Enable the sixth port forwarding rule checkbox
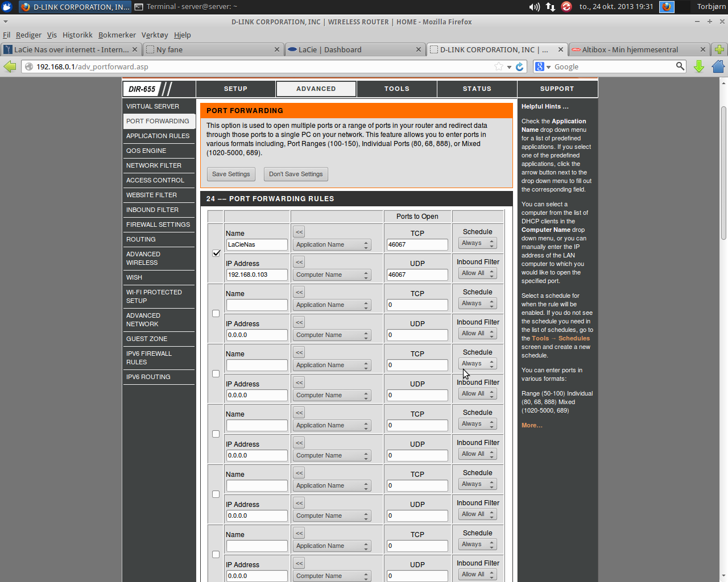Viewport: 728px width, 582px height. coord(216,554)
